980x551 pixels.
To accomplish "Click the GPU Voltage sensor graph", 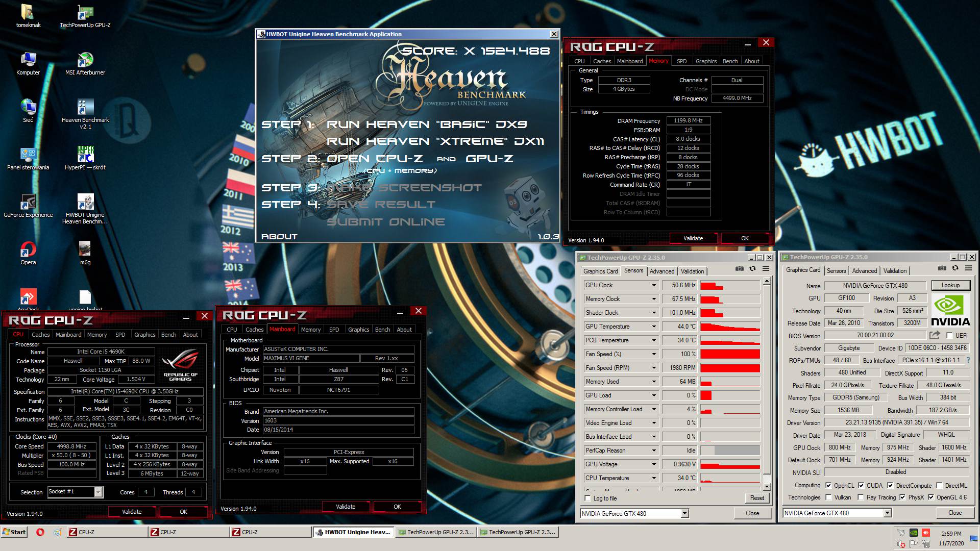I will [x=730, y=464].
